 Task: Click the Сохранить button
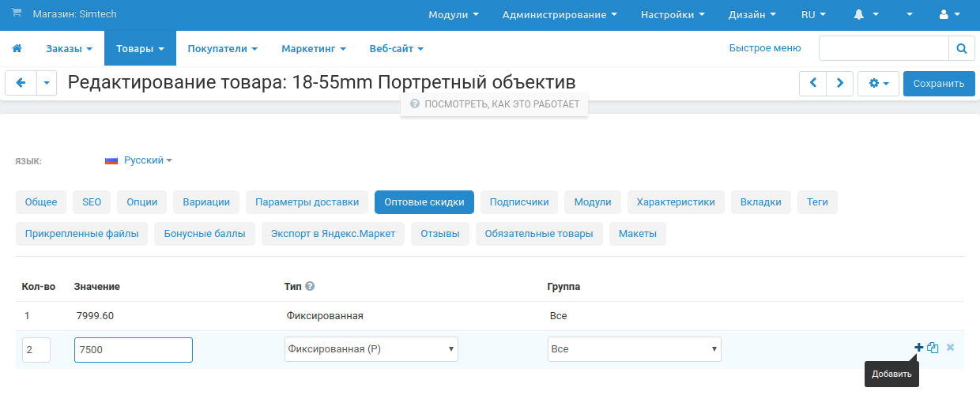[x=939, y=84]
